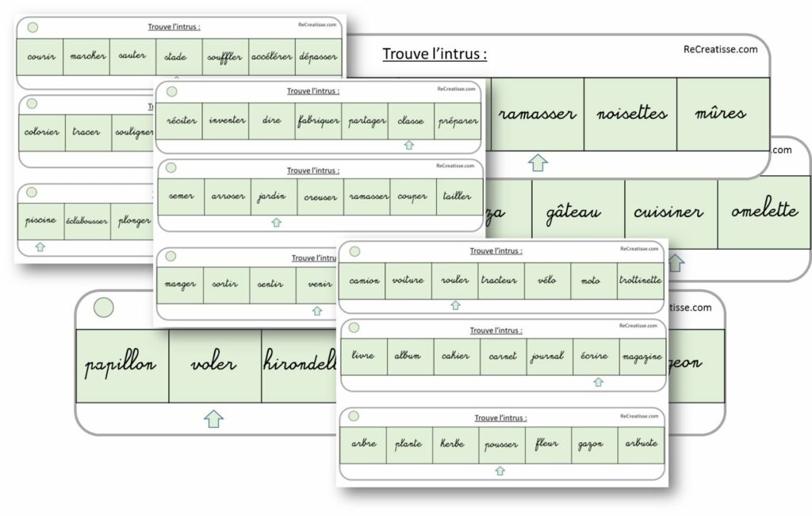Click the large "Trouve l'intrus :" heading

point(435,54)
